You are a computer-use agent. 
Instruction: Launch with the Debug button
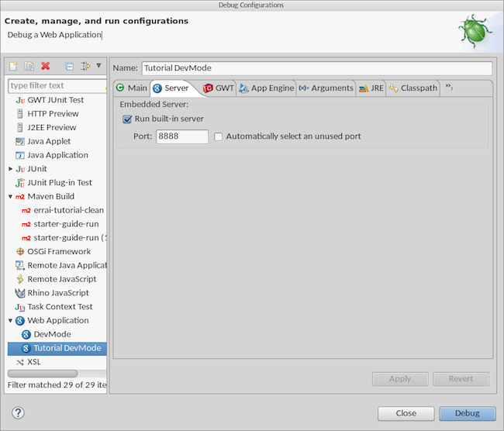point(468,413)
